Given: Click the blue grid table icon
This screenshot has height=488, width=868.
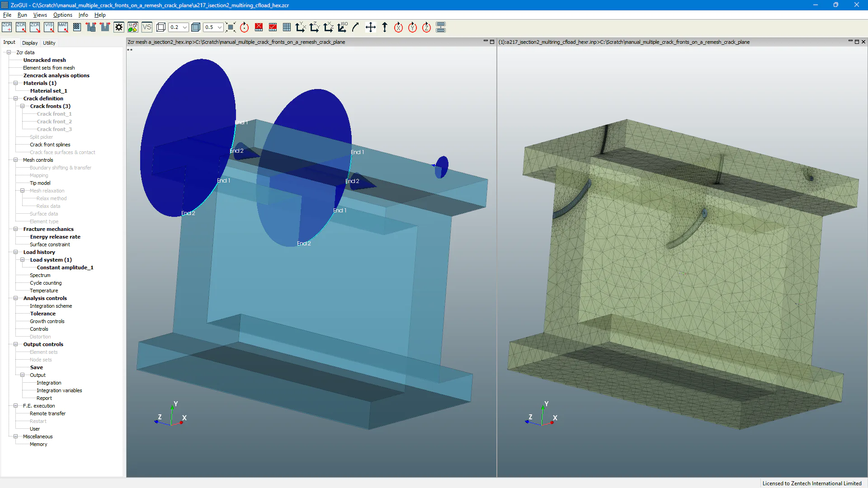Looking at the screenshot, I should [x=287, y=27].
